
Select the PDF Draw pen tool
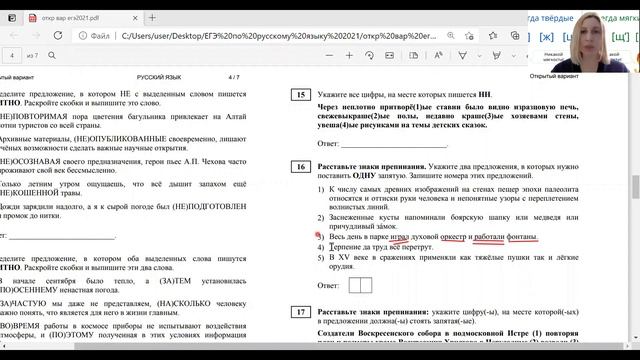(462, 55)
